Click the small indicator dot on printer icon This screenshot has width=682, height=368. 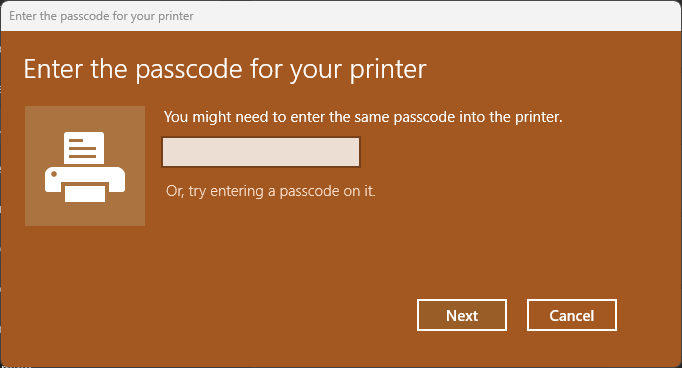pyautogui.click(x=54, y=174)
